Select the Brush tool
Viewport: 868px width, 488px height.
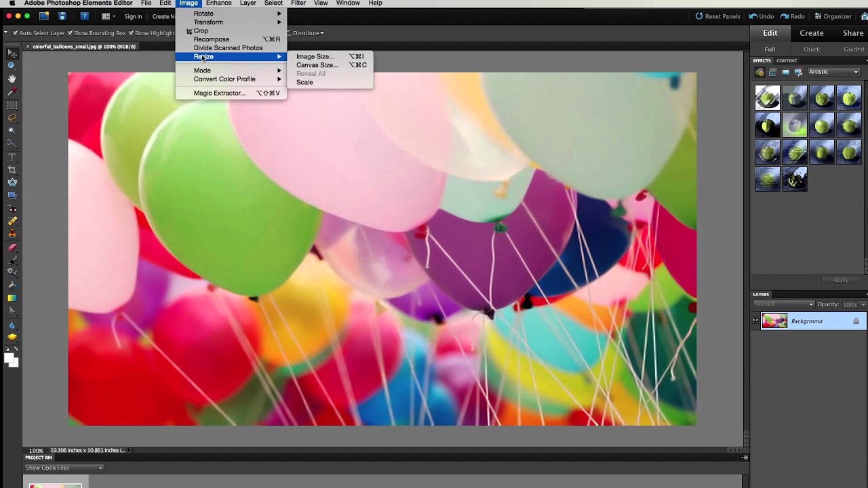(x=12, y=260)
